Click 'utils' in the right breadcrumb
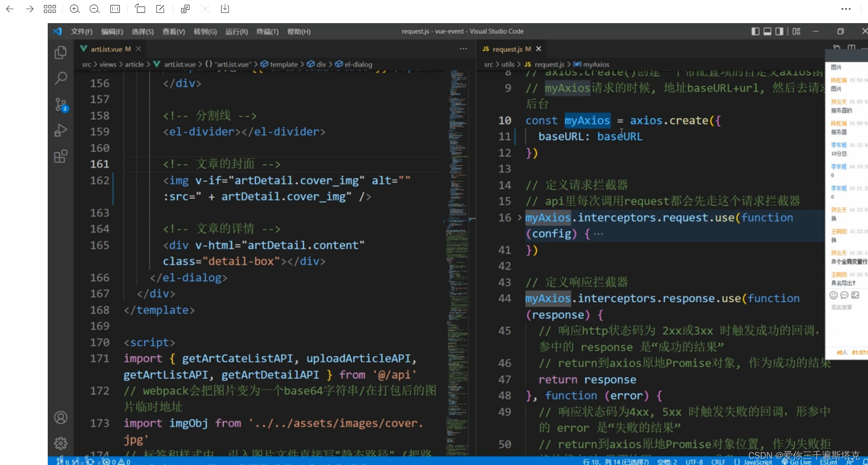Viewport: 868px width, 465px height. 508,64
